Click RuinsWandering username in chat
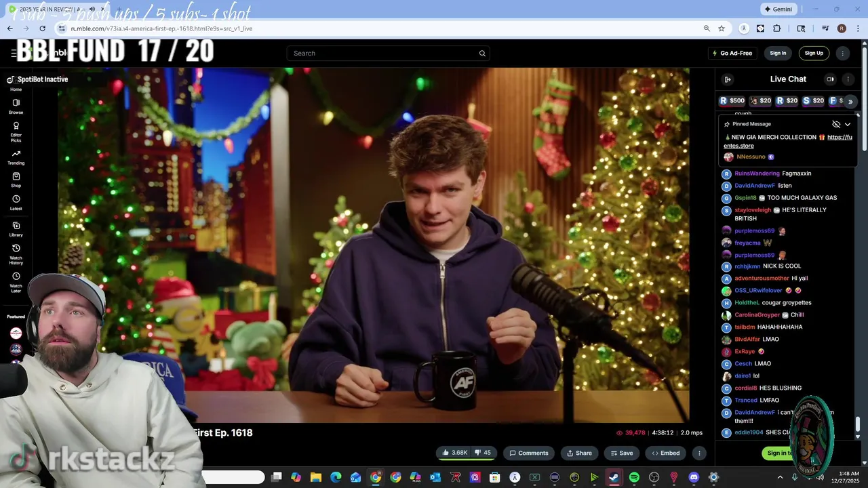 757,174
